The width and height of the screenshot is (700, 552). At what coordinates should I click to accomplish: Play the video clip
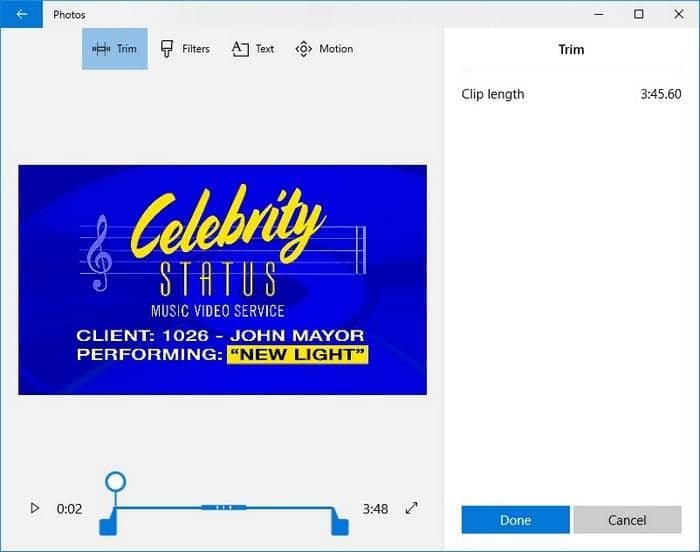point(34,508)
